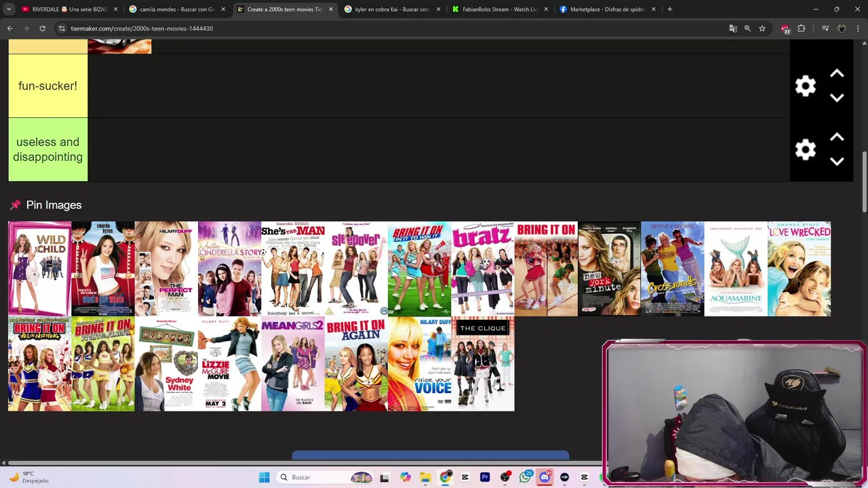Open settings gear for fun-sucker! tier
The width and height of the screenshot is (868, 488).
[x=805, y=86]
